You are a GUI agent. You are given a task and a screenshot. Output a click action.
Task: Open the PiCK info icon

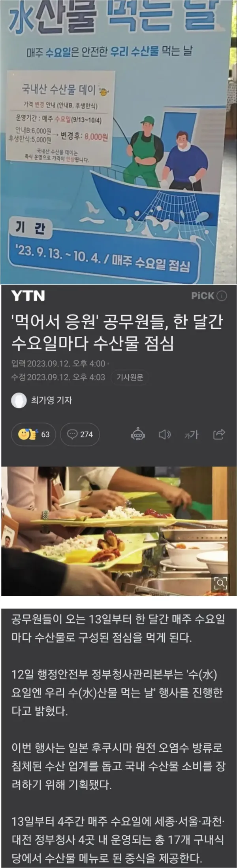click(222, 296)
